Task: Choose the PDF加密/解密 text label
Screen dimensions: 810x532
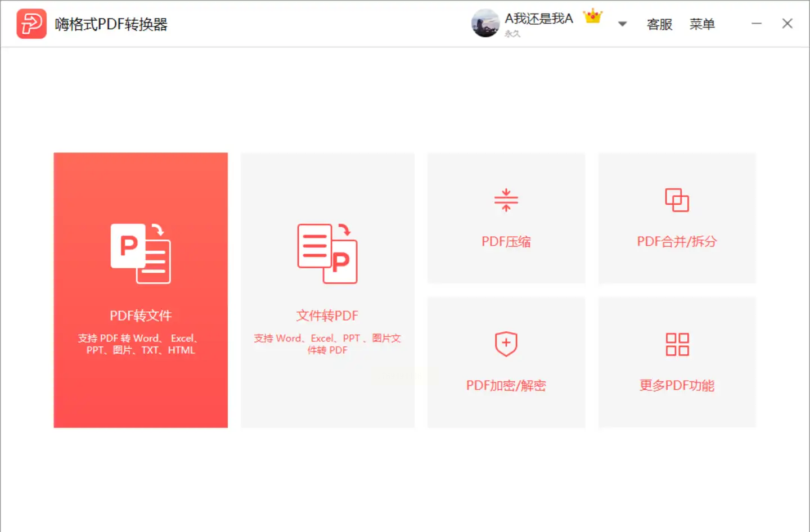Action: click(506, 386)
